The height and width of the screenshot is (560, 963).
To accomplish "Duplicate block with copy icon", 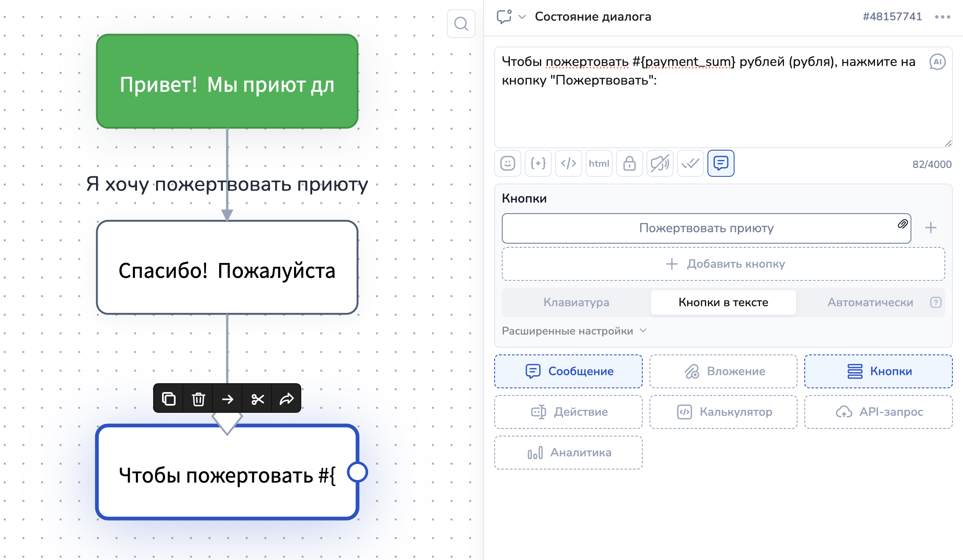I will click(x=168, y=398).
